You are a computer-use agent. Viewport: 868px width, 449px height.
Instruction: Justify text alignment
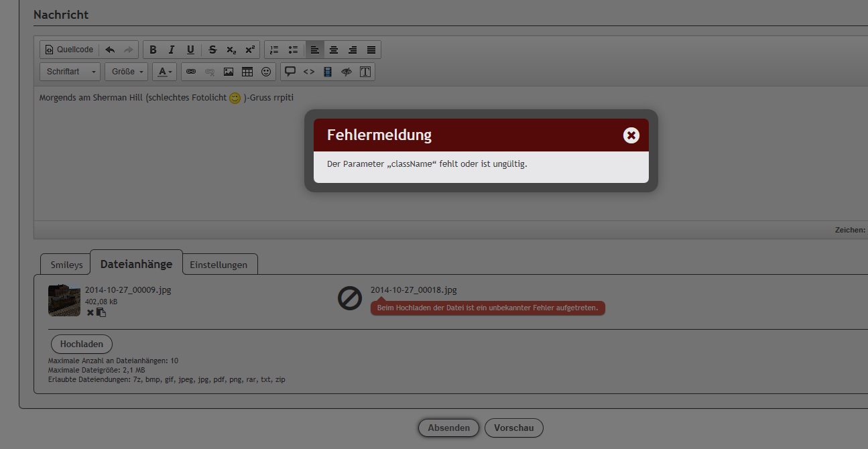click(371, 50)
